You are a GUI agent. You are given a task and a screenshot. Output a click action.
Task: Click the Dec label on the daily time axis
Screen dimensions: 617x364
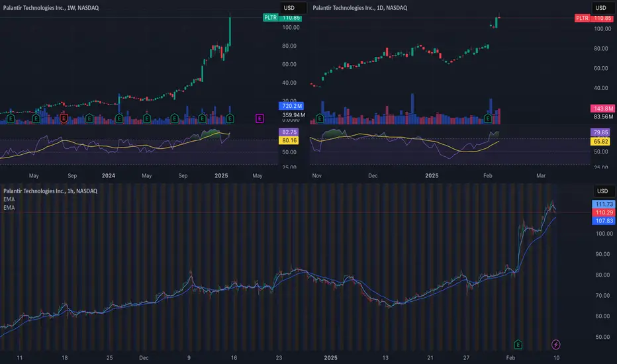click(x=373, y=175)
